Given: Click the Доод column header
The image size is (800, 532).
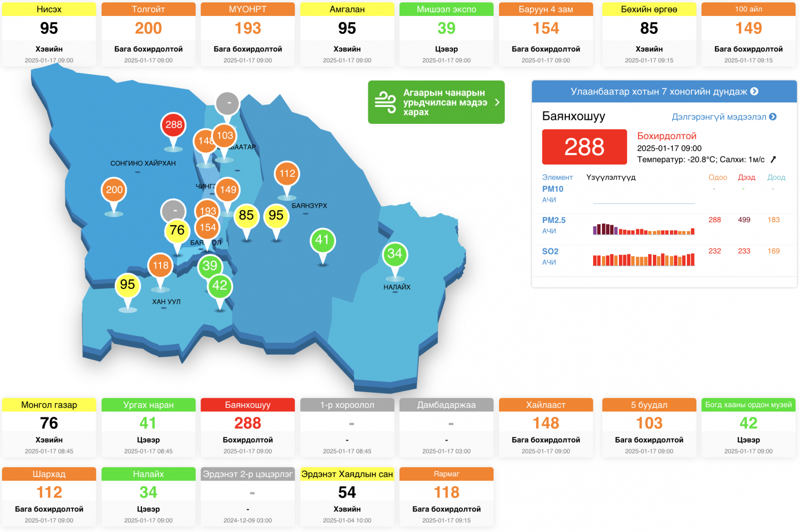Looking at the screenshot, I should coord(776,177).
